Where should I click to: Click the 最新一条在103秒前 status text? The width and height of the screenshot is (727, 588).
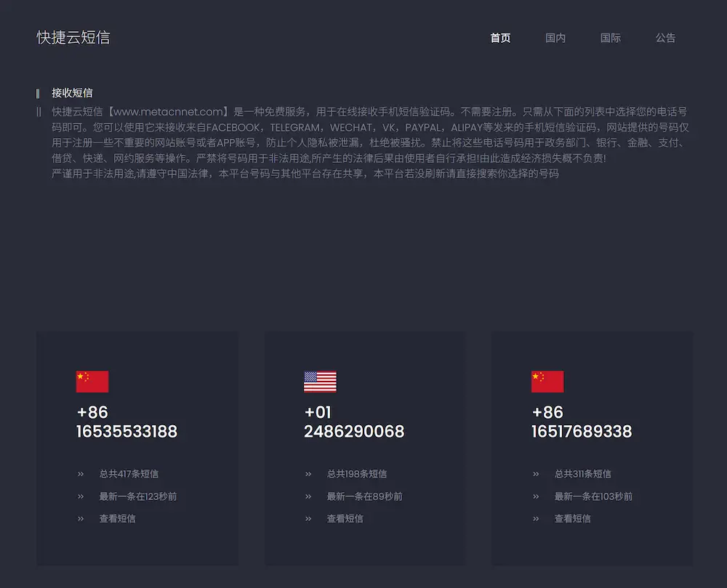tap(593, 496)
